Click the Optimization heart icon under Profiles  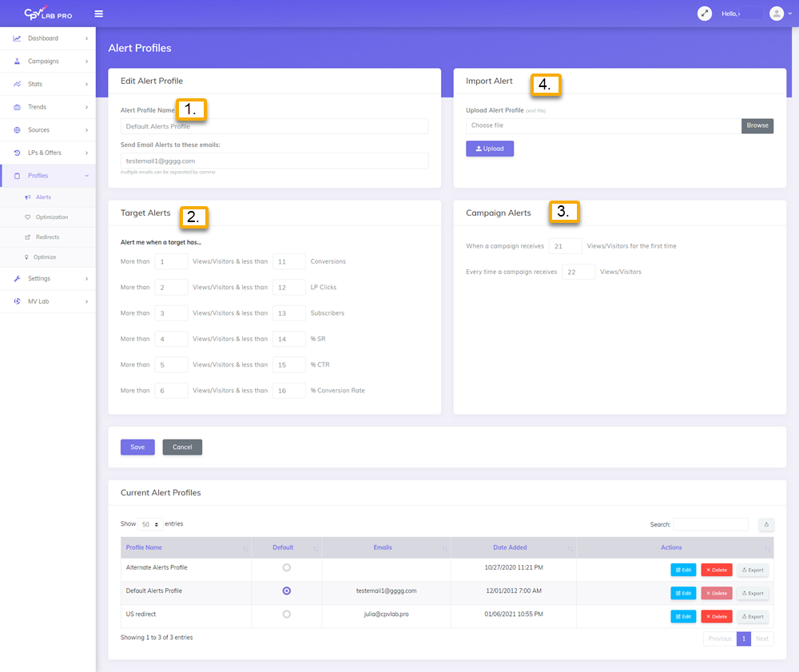[26, 217]
